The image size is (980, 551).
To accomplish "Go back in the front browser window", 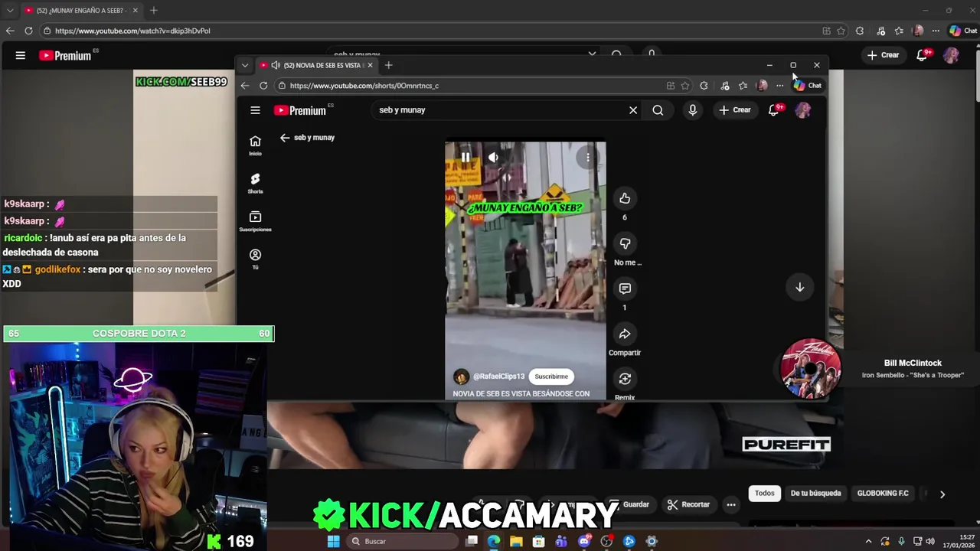I will tap(244, 86).
